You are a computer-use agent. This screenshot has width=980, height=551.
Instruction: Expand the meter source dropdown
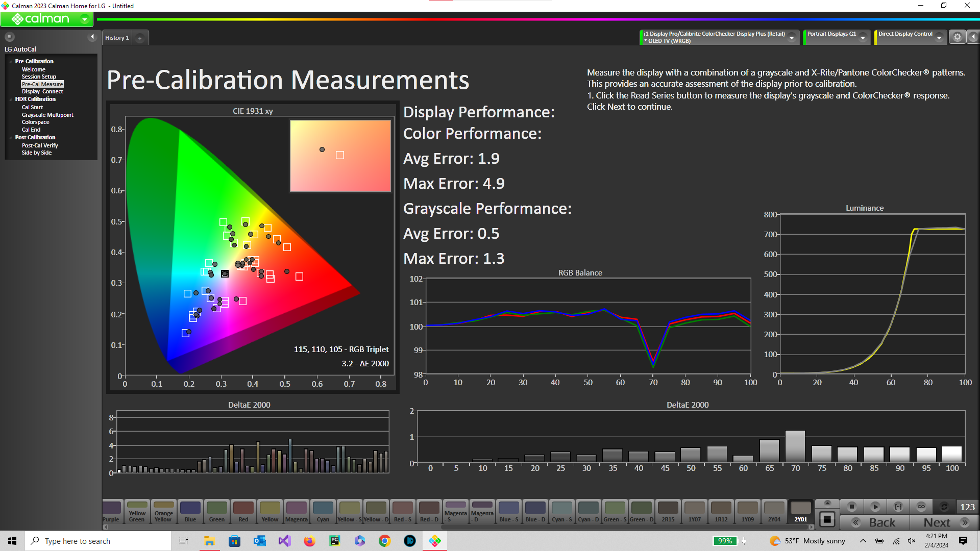click(792, 37)
